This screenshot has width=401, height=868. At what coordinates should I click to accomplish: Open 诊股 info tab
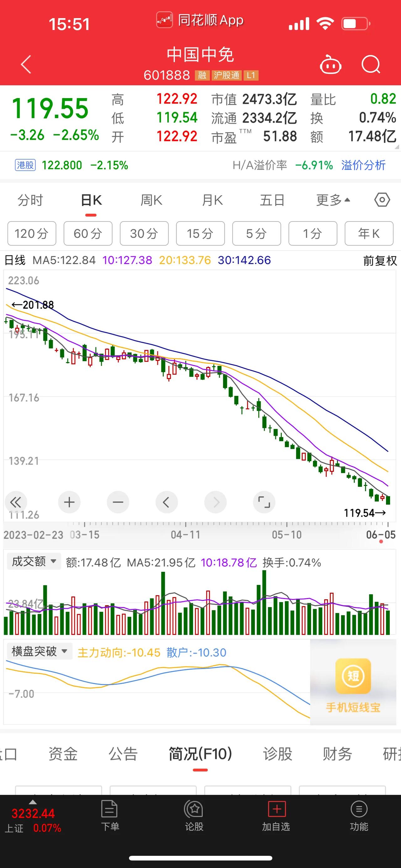click(278, 754)
